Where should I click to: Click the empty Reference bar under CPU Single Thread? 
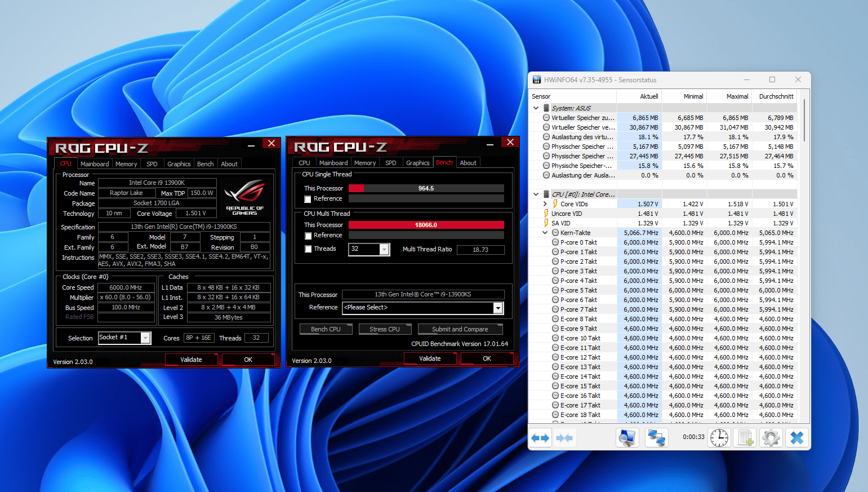coord(426,198)
